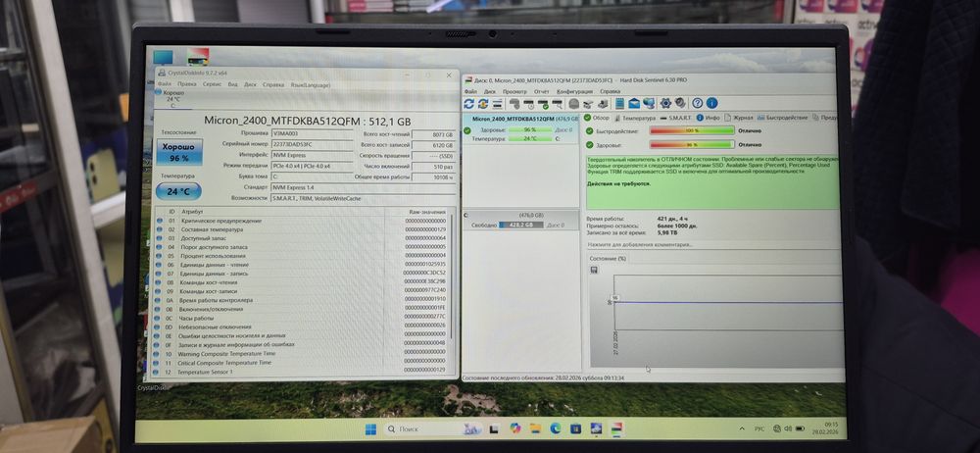Select Micron_2400_MTFDKBA512QFM in Sentinel disk list

click(x=513, y=119)
